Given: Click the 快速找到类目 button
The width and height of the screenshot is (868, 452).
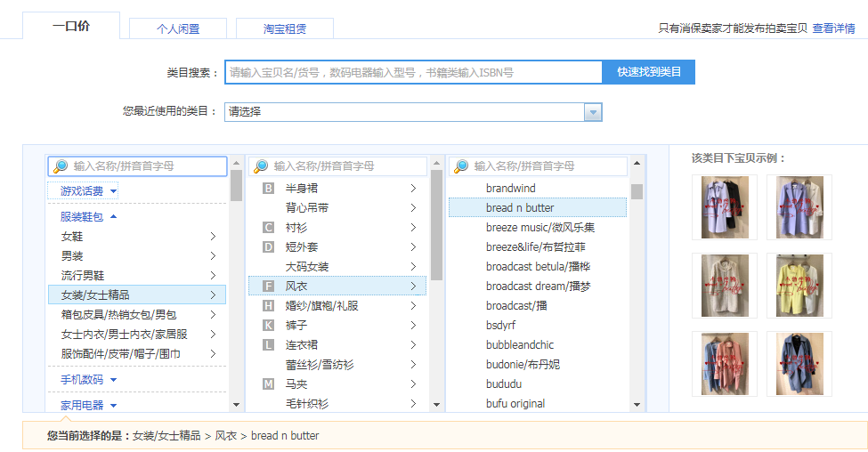Looking at the screenshot, I should (x=648, y=72).
